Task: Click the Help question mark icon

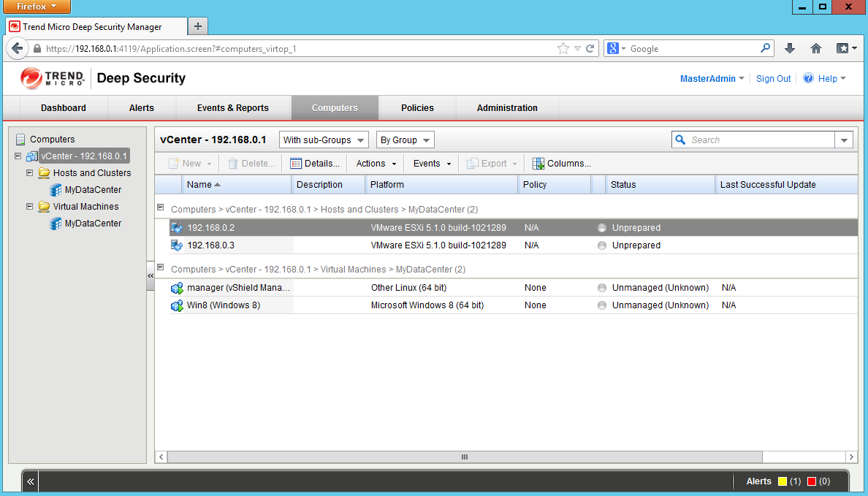Action: coord(808,78)
